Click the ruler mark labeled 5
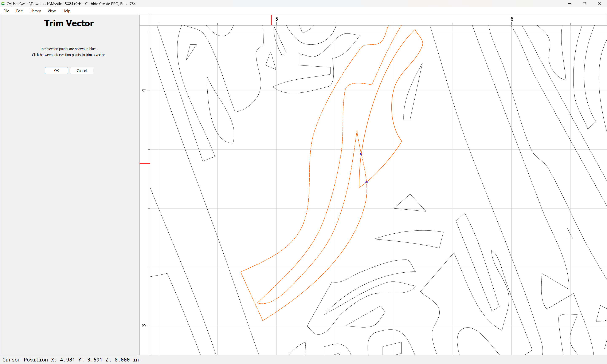Image resolution: width=607 pixels, height=364 pixels. (277, 19)
